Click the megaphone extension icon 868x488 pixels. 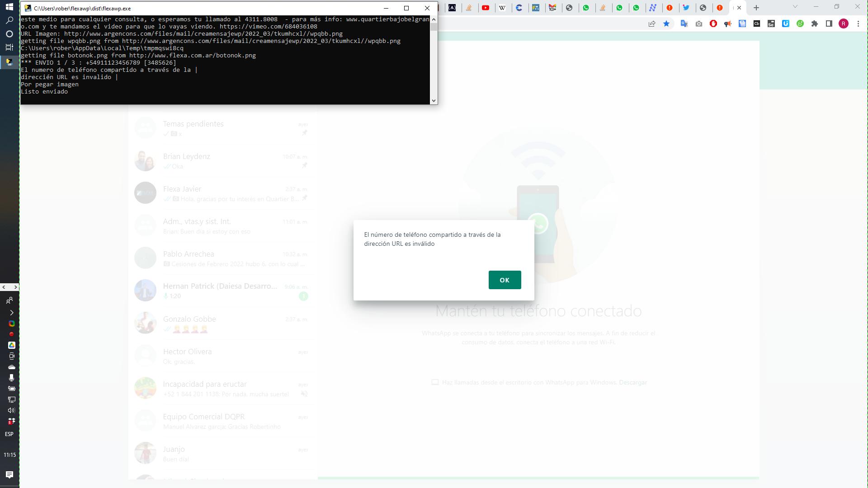point(728,24)
